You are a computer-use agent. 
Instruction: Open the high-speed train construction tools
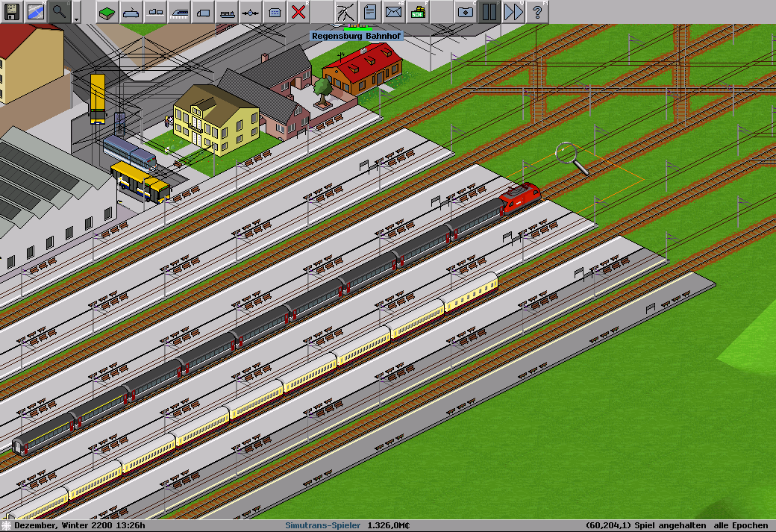(179, 11)
